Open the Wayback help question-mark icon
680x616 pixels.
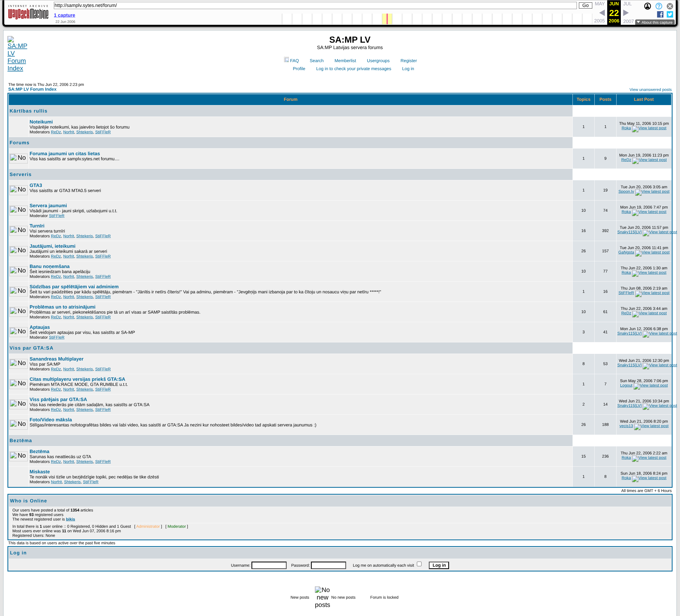pos(658,6)
